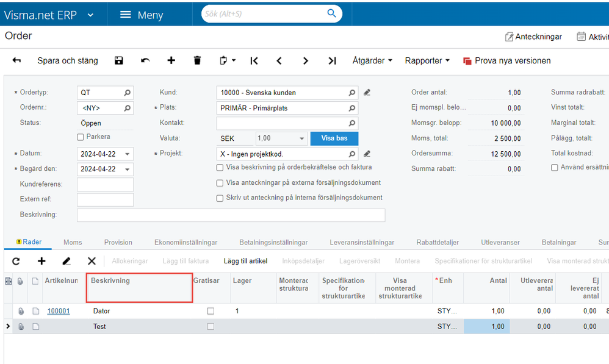This screenshot has height=364, width=609.
Task: Go to first record icon
Action: [254, 60]
